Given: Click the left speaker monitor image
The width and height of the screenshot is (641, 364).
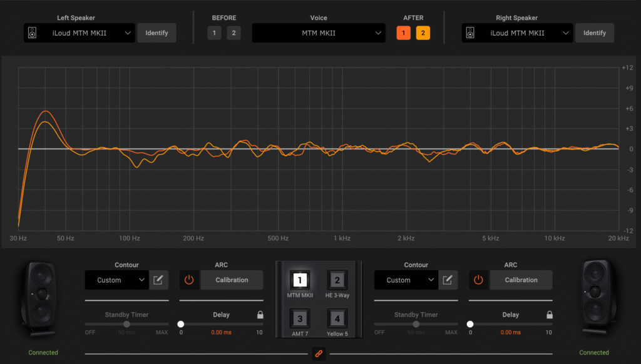Looking at the screenshot, I should pyautogui.click(x=40, y=299).
